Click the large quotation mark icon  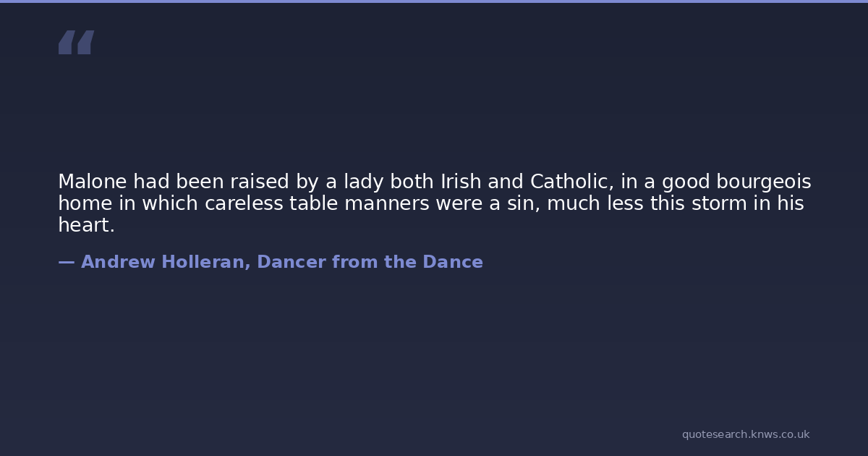pyautogui.click(x=76, y=43)
